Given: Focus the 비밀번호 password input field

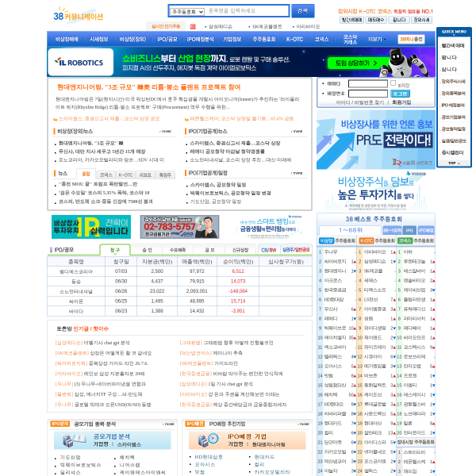Looking at the screenshot, I should click(x=367, y=94).
